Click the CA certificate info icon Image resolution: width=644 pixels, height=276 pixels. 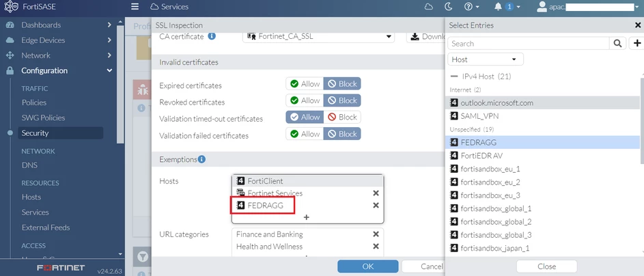click(212, 36)
